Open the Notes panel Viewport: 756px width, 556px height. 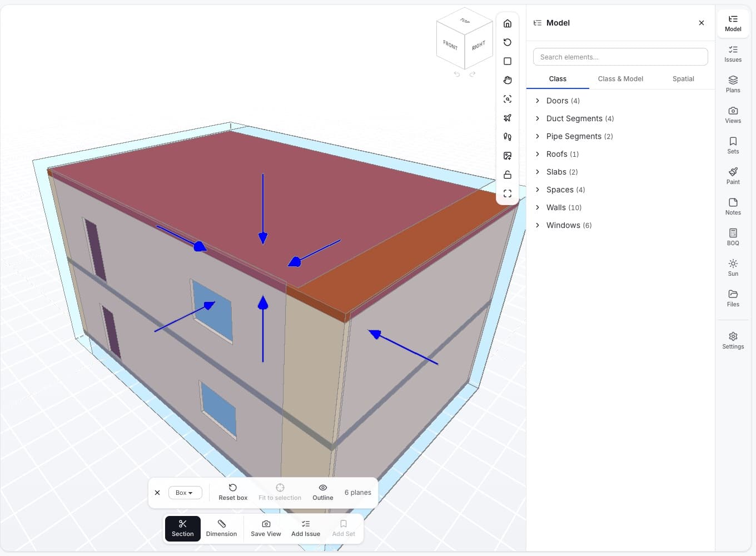(x=733, y=206)
